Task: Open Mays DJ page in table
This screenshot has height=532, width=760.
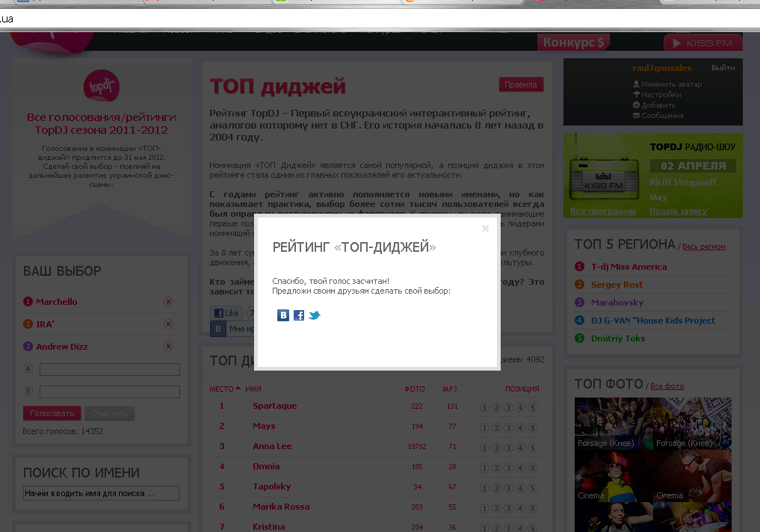Action: tap(264, 426)
